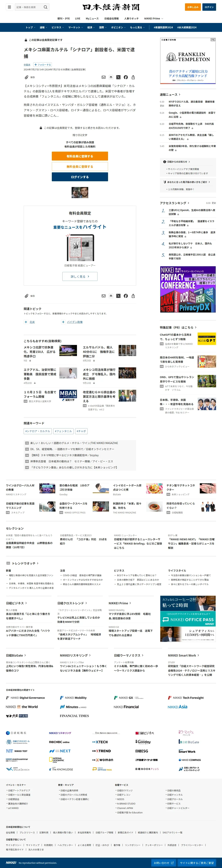
Task: Open the 中南米 category link
Action: (x=27, y=65)
